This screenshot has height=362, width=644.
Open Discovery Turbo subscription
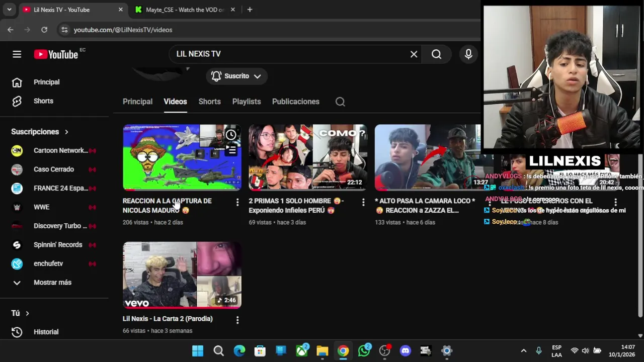click(54, 226)
